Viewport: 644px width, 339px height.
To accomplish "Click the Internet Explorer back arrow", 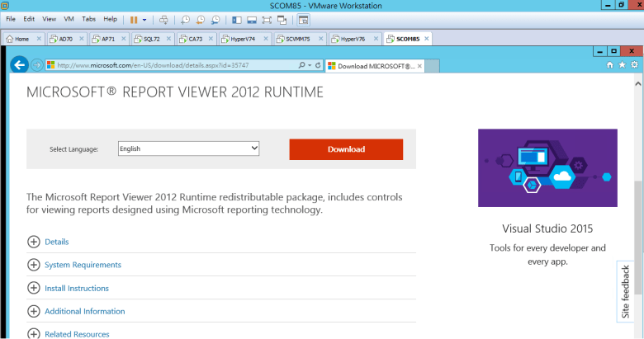I will coord(20,65).
